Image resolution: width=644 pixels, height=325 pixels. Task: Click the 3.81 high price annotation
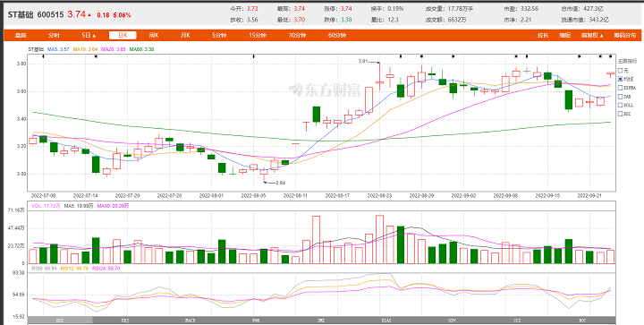362,61
